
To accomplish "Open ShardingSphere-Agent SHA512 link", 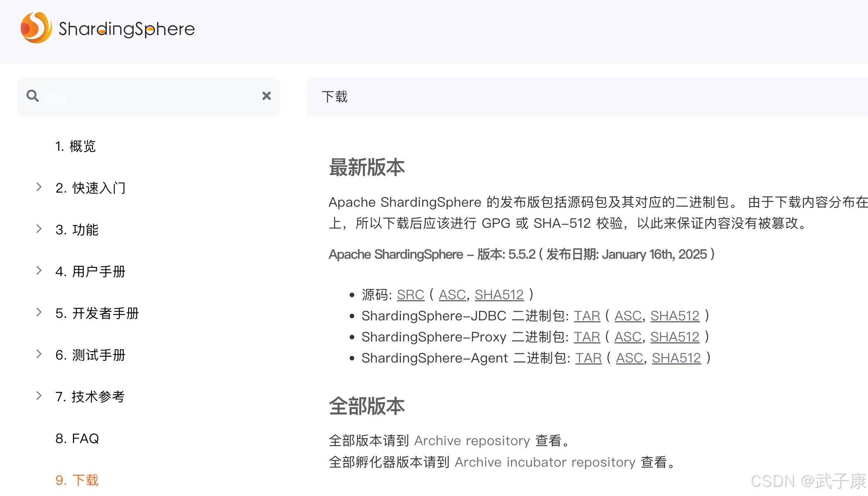I will pos(677,358).
